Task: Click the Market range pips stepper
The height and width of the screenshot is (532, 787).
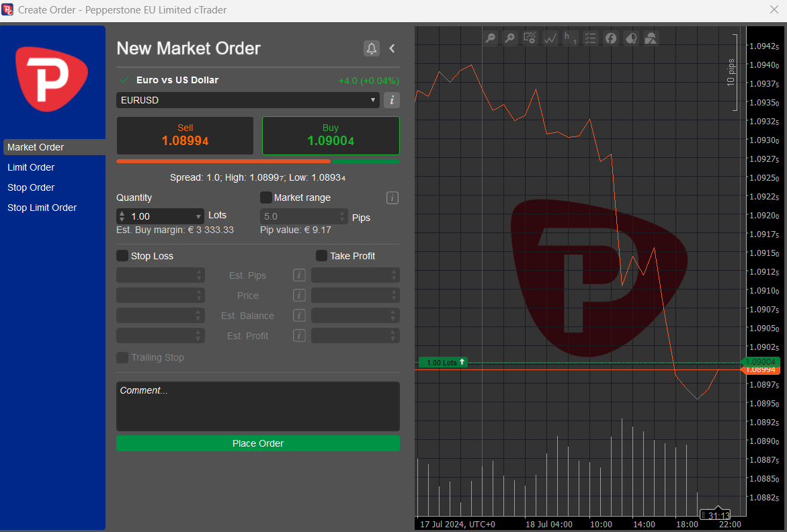Action: (x=343, y=216)
